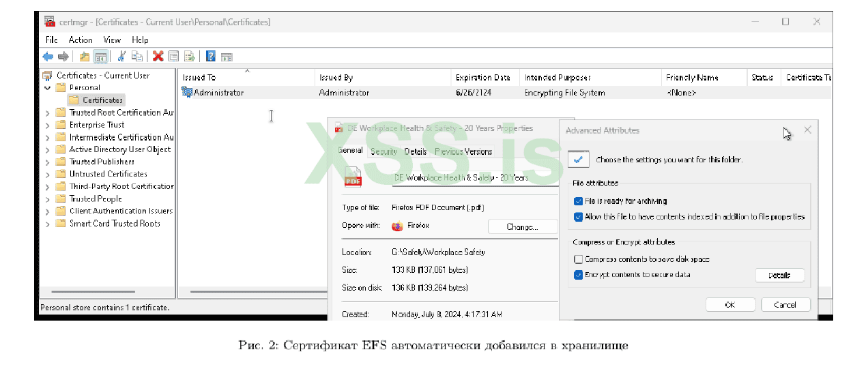Click the checkmark icon in Advanced Attributes

coord(578,159)
